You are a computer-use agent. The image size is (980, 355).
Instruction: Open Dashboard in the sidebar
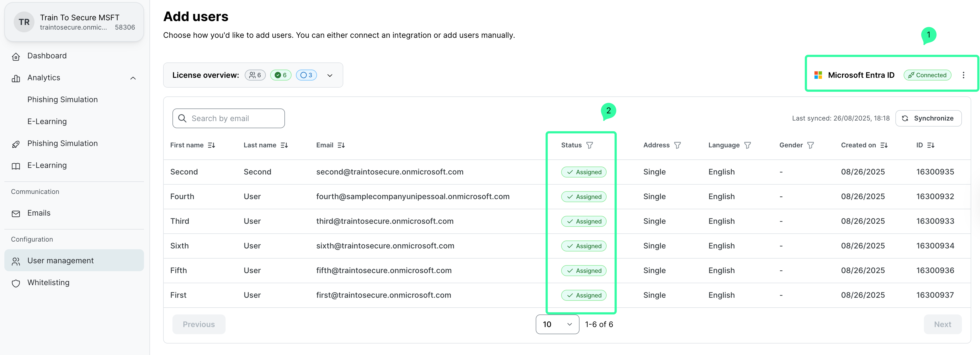[47, 56]
